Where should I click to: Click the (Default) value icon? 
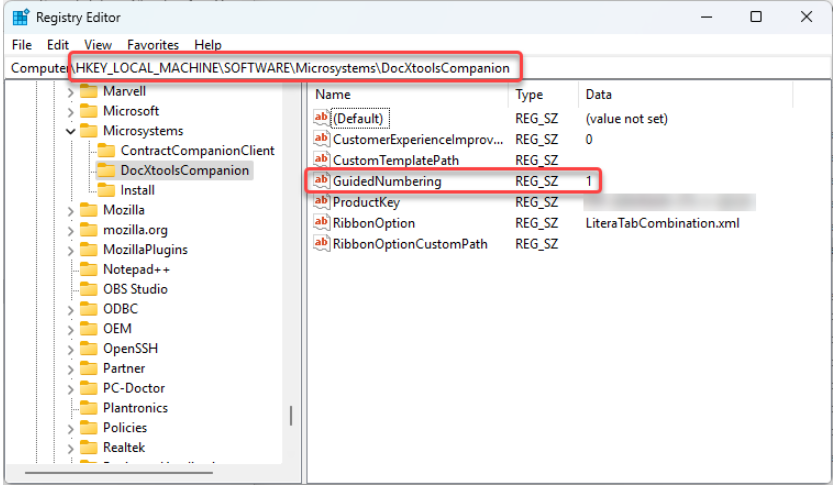pyautogui.click(x=321, y=118)
